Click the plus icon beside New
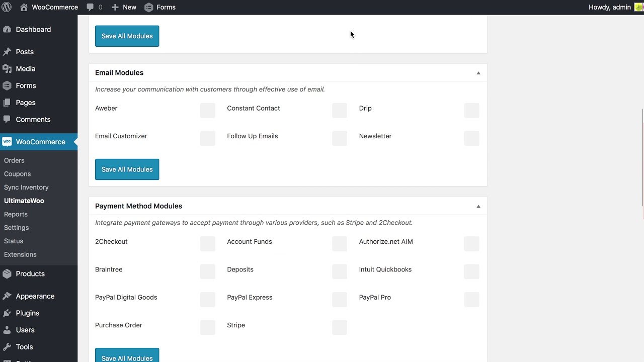Screen dimensions: 644x362 tap(115, 7)
